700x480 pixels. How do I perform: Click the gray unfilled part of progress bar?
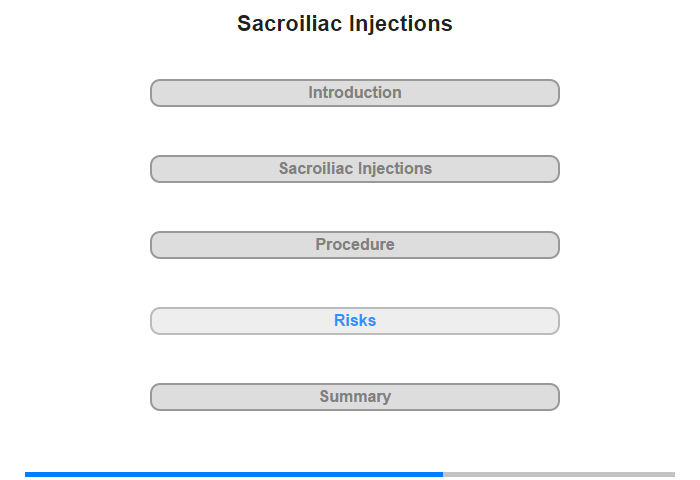(x=559, y=474)
